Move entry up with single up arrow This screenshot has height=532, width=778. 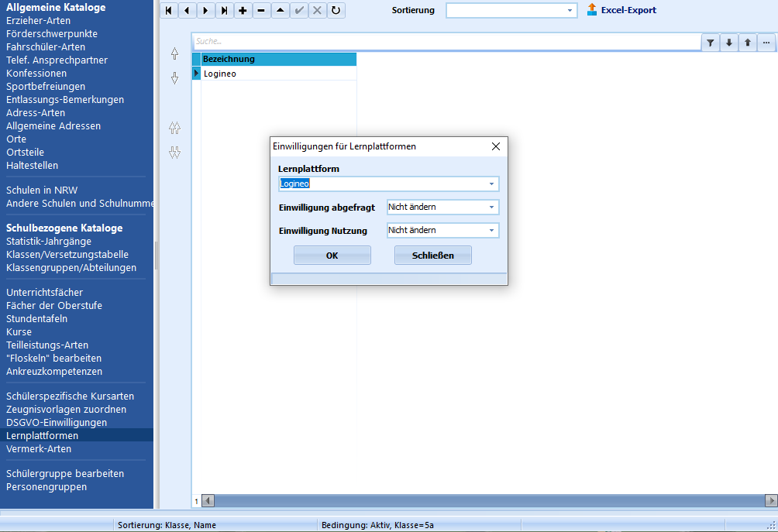[x=174, y=53]
